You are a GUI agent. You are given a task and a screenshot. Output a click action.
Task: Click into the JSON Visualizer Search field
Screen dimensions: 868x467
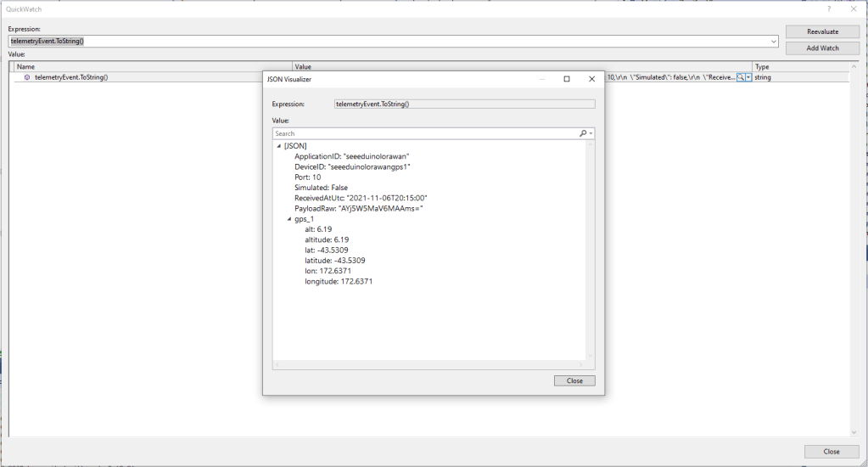tap(424, 133)
